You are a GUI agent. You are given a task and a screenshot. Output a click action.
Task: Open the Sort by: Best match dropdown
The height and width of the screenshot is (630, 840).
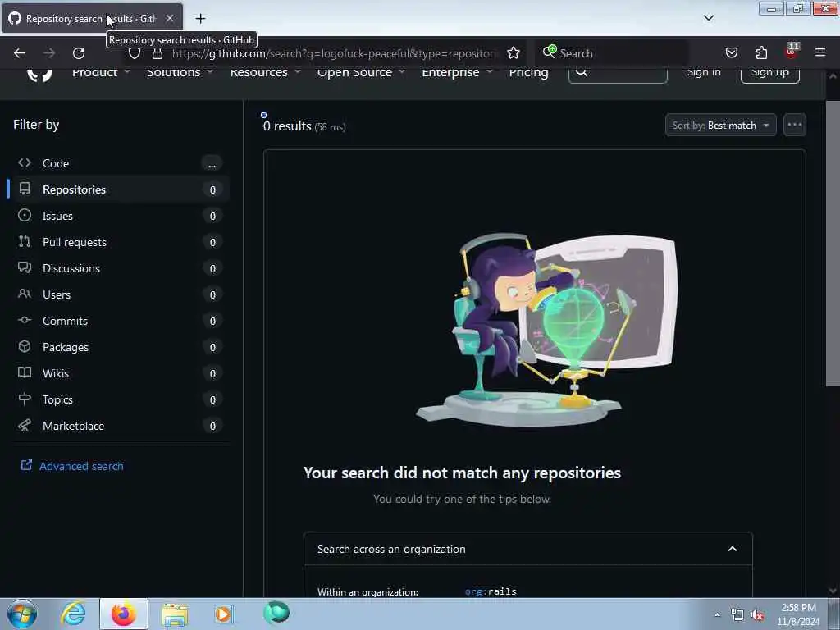(720, 125)
